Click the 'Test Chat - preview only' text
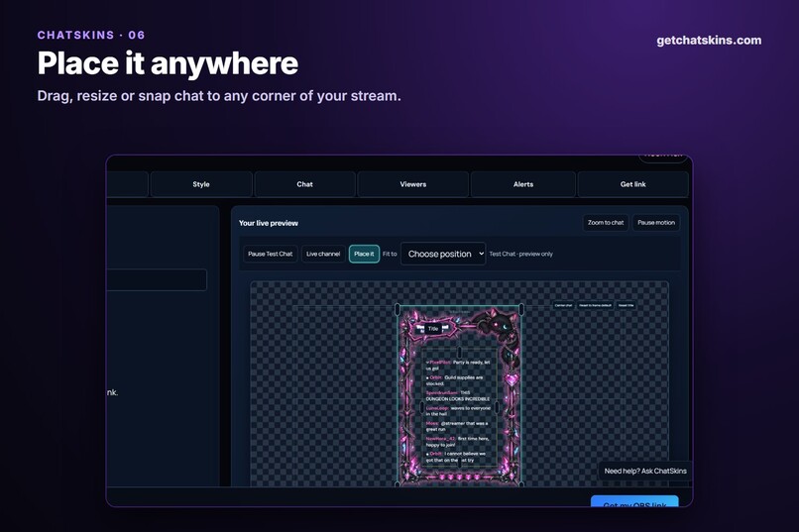Screen dimensions: 799x532 click(x=520, y=254)
